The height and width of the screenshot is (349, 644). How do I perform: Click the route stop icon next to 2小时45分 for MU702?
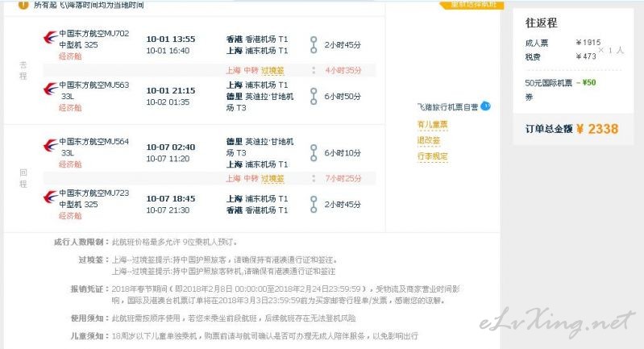click(x=314, y=45)
